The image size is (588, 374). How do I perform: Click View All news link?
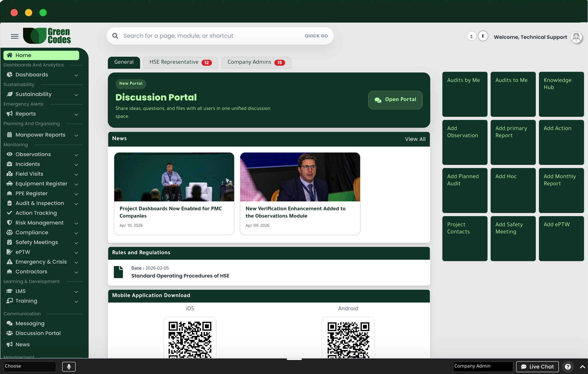pos(415,139)
